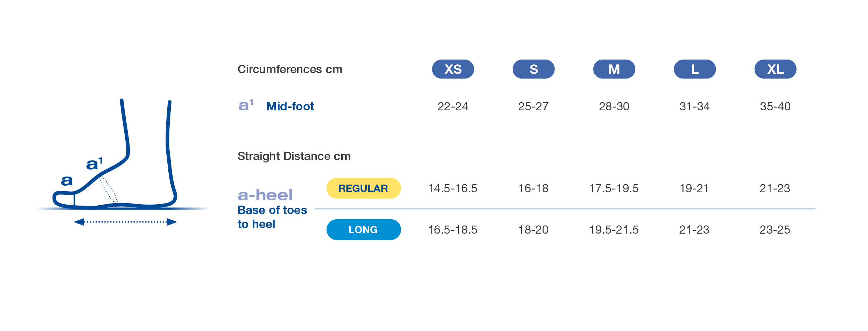This screenshot has width=868, height=331.
Task: Click the a1 label on the foot diagram
Action: point(94,164)
